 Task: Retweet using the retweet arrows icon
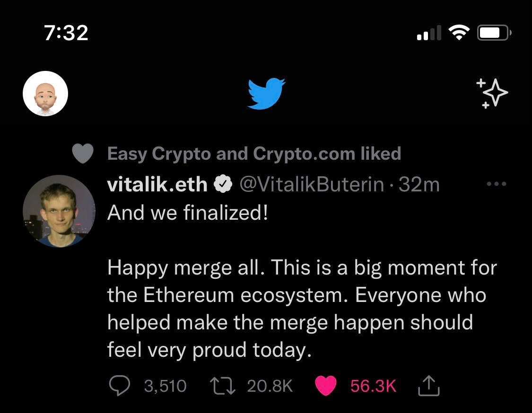tap(223, 386)
